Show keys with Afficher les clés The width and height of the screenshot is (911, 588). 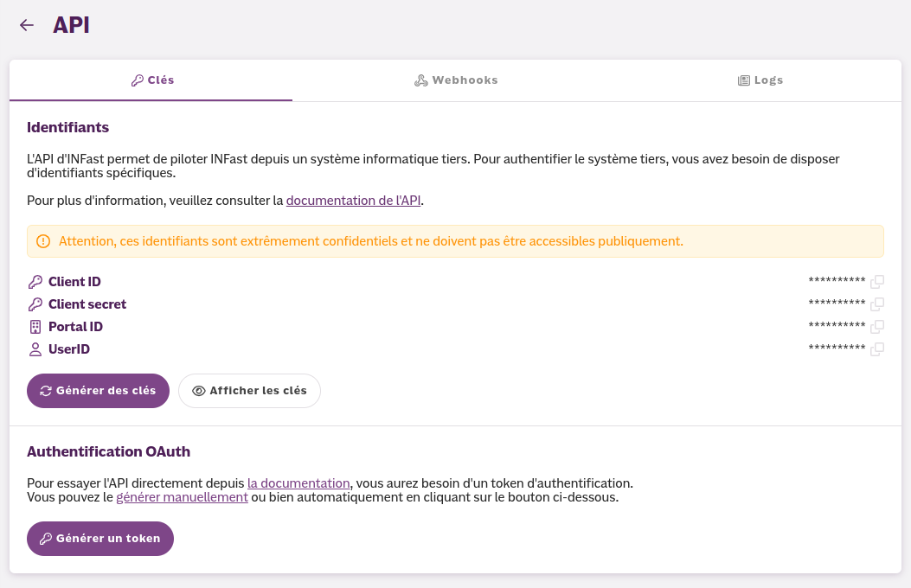pyautogui.click(x=249, y=391)
